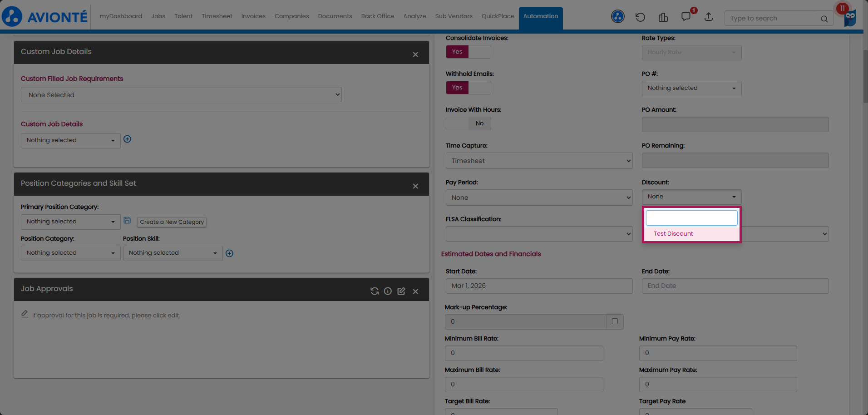
Task: Open Analyze menu
Action: pos(415,16)
